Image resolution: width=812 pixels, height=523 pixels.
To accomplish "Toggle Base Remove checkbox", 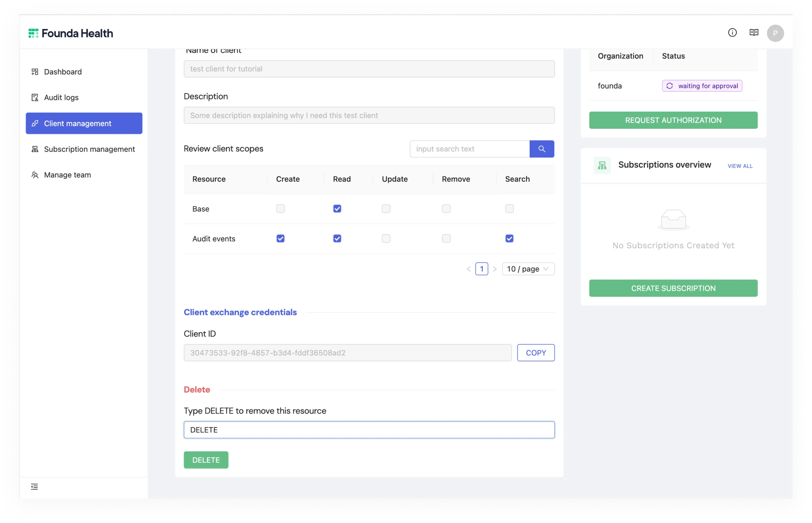I will click(446, 209).
